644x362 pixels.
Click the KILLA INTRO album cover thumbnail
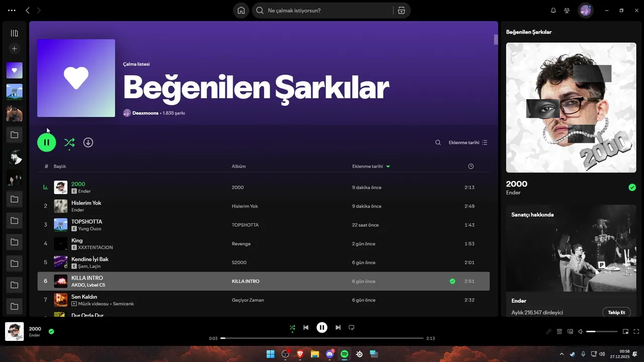pos(60,281)
